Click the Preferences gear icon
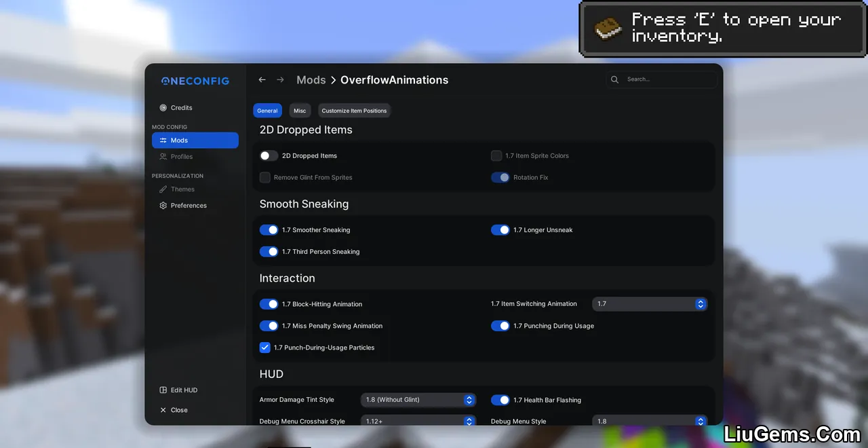The height and width of the screenshot is (448, 868). [163, 206]
